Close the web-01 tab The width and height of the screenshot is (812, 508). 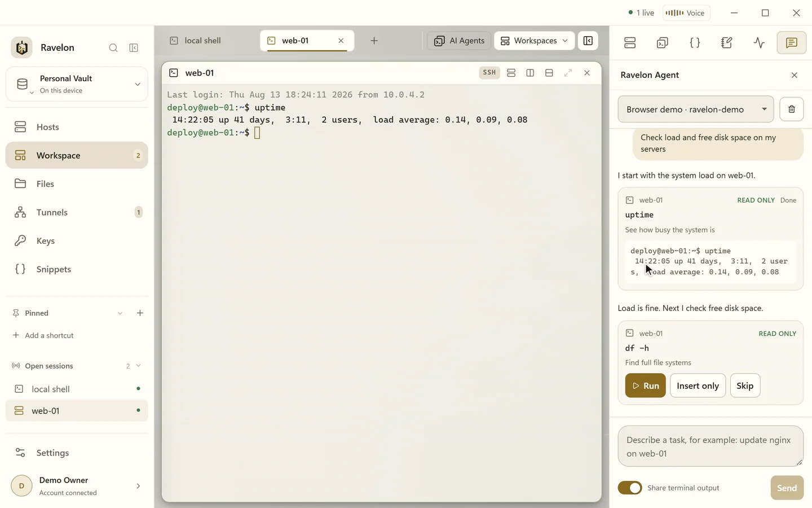point(341,41)
